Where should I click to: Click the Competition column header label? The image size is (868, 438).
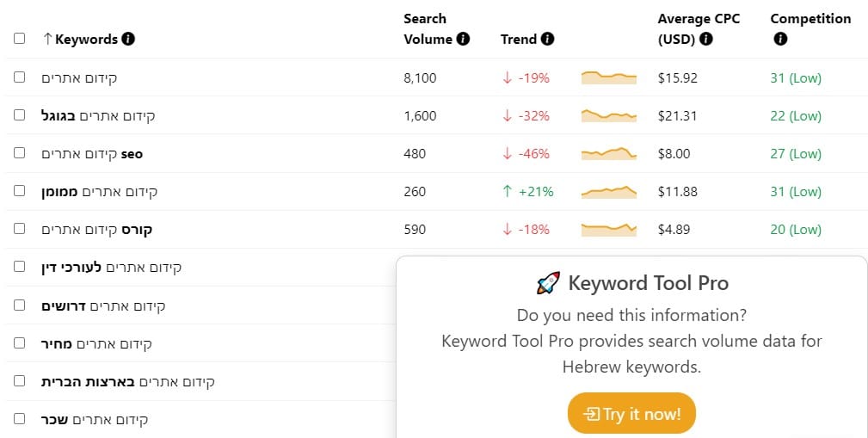point(810,19)
